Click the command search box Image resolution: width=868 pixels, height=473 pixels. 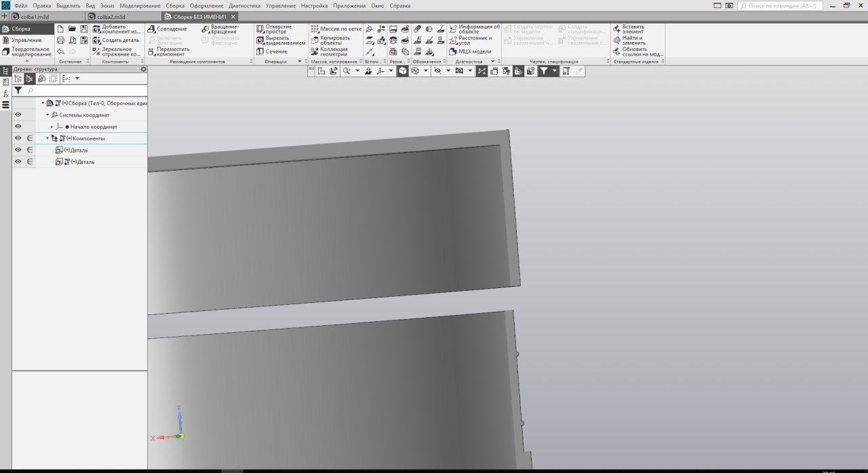[x=780, y=5]
